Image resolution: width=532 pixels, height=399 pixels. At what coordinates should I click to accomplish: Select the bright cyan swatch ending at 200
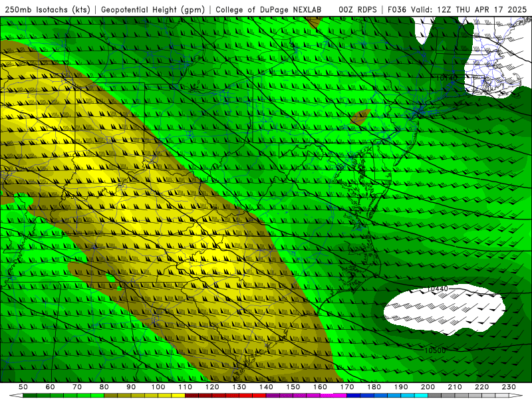tap(422, 396)
